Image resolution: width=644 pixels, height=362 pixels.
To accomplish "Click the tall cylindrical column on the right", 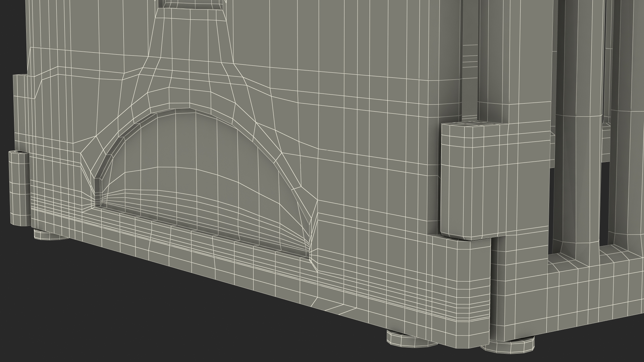I will pos(579,134).
